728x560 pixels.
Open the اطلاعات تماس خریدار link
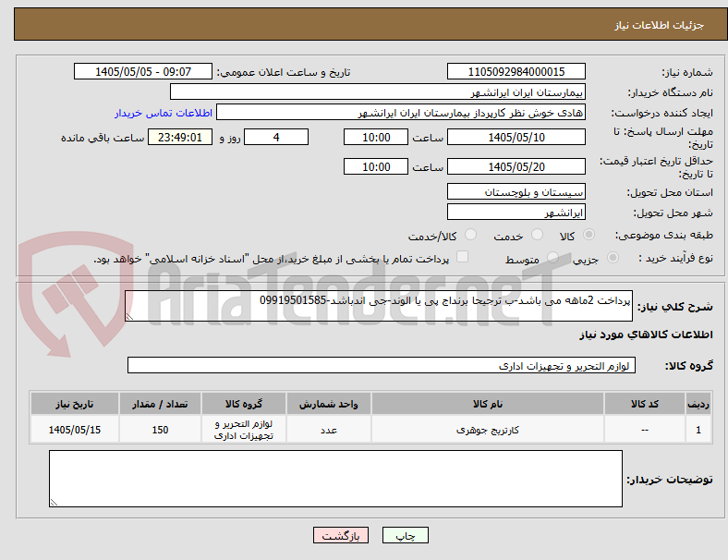coord(164,113)
